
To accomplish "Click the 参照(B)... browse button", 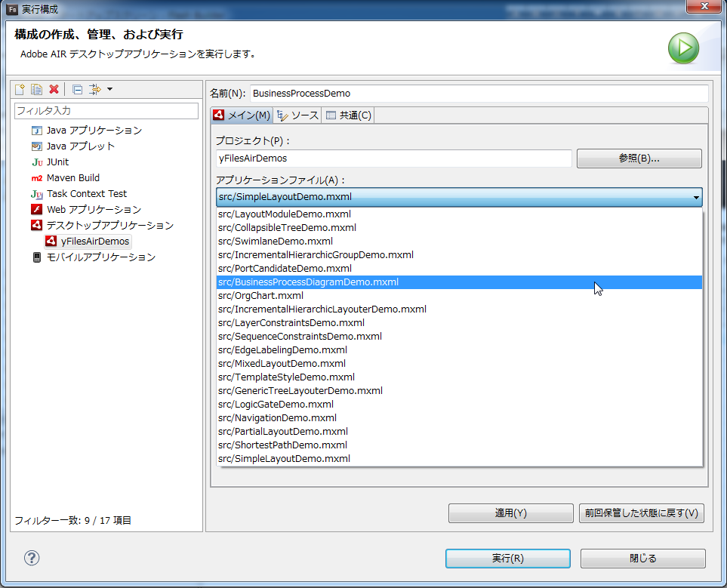I will (x=639, y=158).
